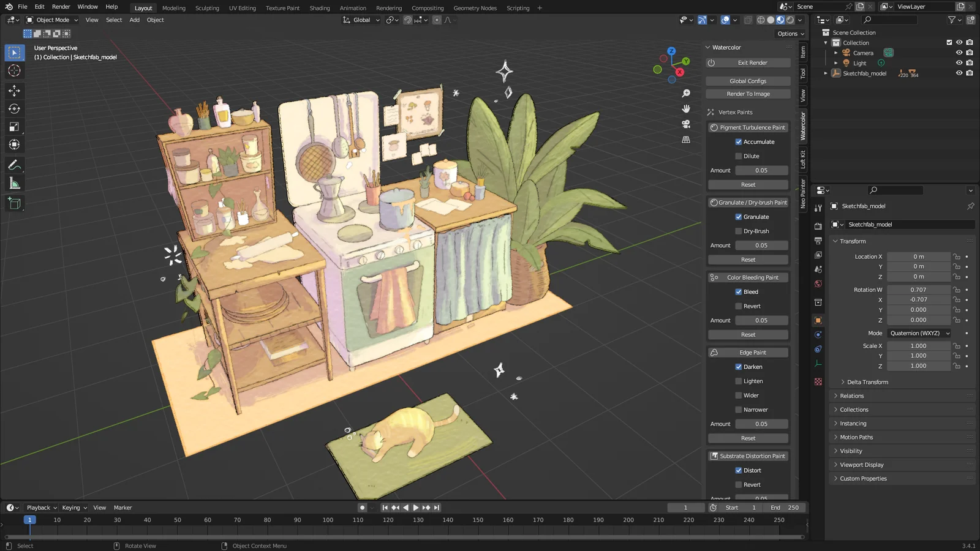Image resolution: width=980 pixels, height=551 pixels.
Task: Select the Rotate tool
Action: coord(14,108)
